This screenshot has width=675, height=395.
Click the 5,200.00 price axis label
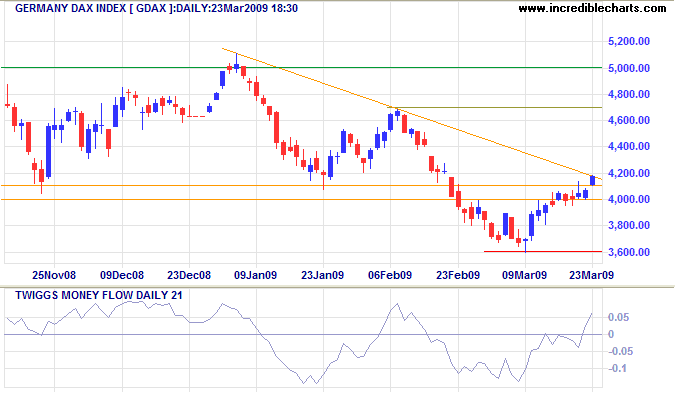click(629, 42)
